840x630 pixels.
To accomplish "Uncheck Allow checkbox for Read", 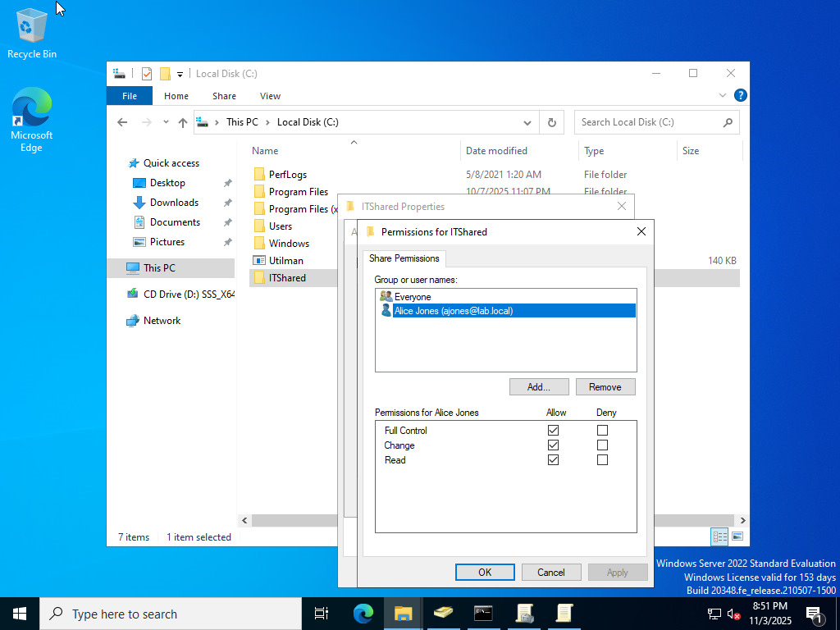I will [553, 460].
